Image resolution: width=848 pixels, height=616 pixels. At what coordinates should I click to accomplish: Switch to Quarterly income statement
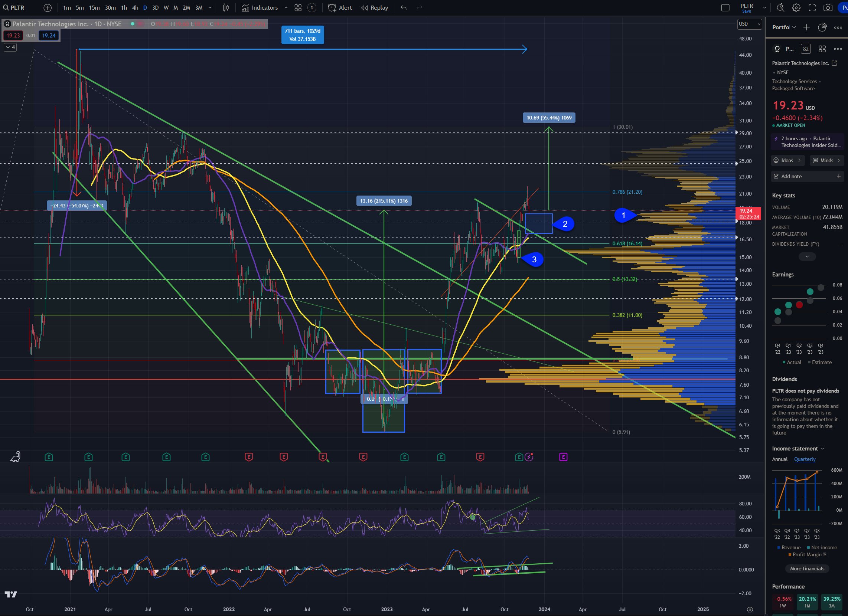(x=805, y=459)
